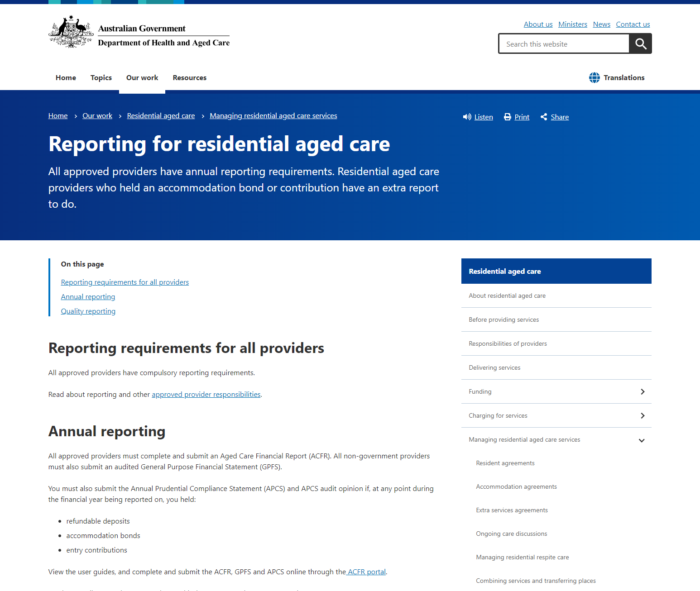This screenshot has width=700, height=591.
Task: Click the Australian Government coat of arms logo
Action: (x=71, y=31)
